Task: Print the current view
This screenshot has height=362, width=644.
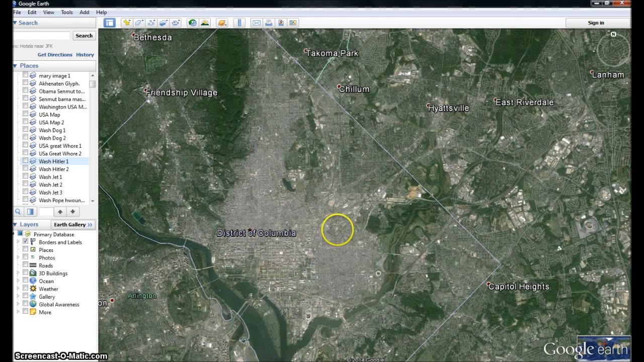Action: click(269, 23)
